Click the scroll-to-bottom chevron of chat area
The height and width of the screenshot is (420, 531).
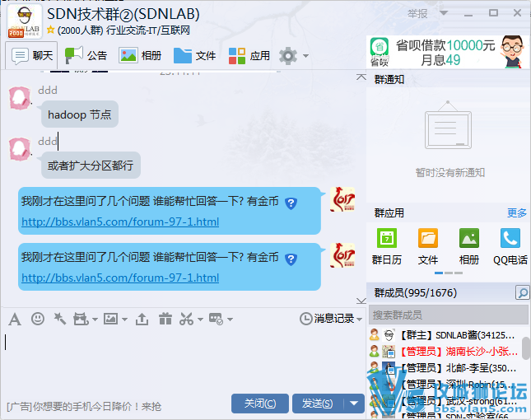(x=361, y=301)
